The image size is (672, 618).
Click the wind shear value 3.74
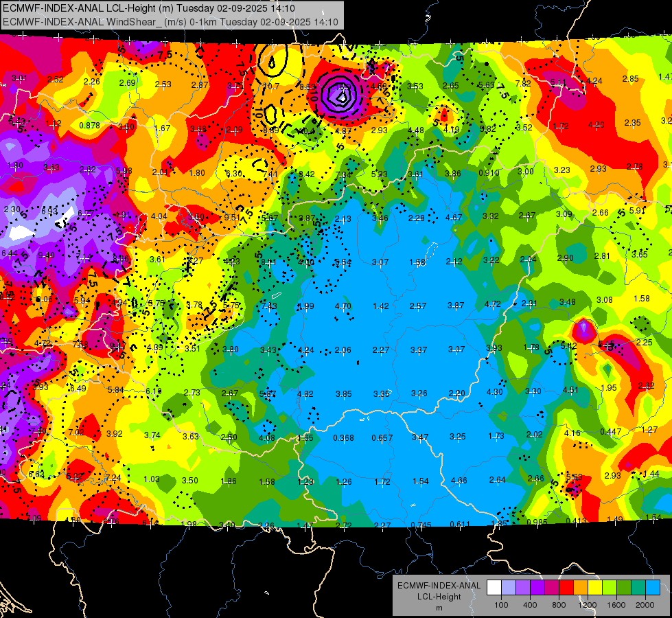[x=152, y=435]
